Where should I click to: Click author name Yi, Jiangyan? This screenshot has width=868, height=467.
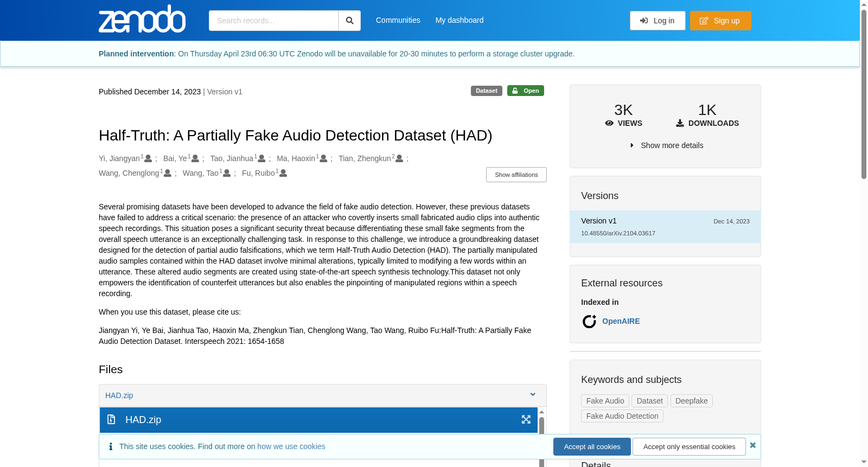click(x=119, y=158)
